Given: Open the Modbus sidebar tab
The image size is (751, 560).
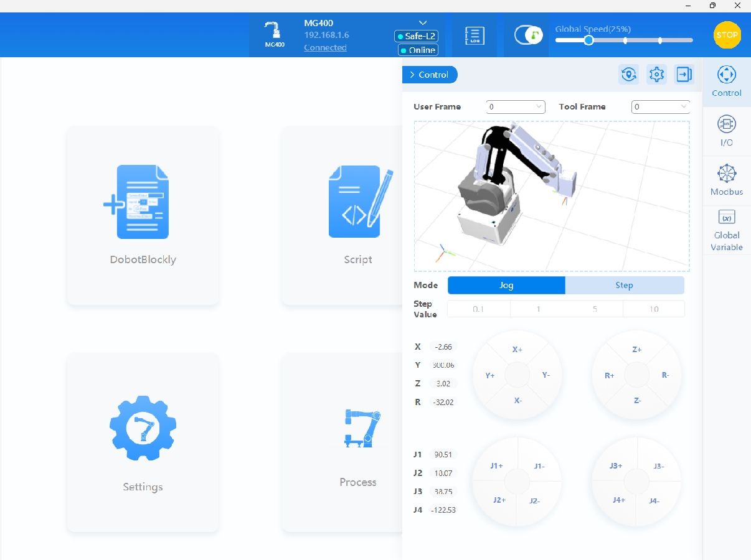Looking at the screenshot, I should coord(727,180).
